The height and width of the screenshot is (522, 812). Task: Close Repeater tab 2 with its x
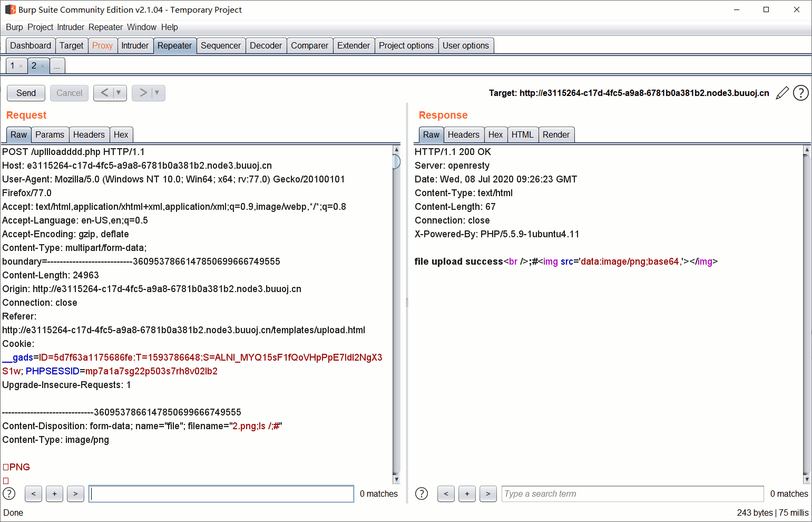point(42,66)
